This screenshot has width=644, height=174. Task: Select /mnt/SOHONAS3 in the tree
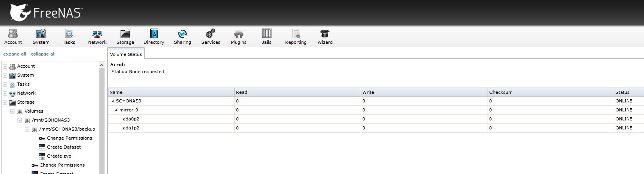51,120
